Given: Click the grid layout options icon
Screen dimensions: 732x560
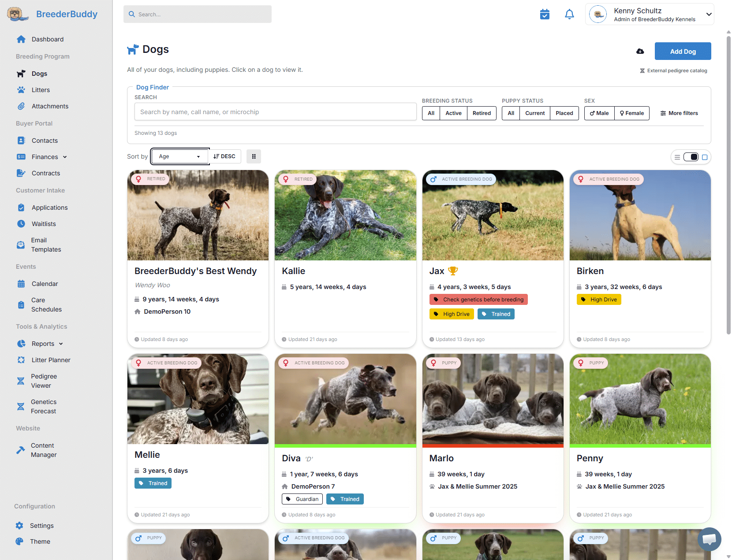Looking at the screenshot, I should click(x=254, y=156).
